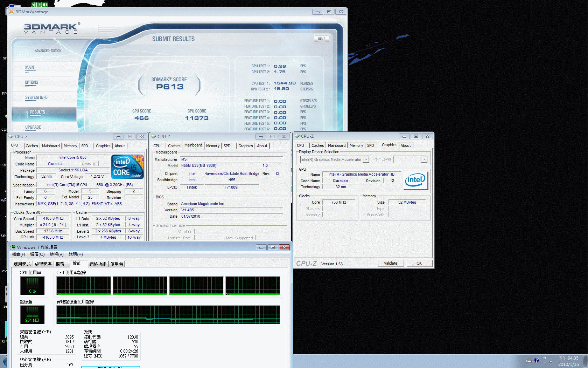This screenshot has width=588, height=368.
Task: Click BIOS Date '01/07/2010'
Action: point(231,216)
